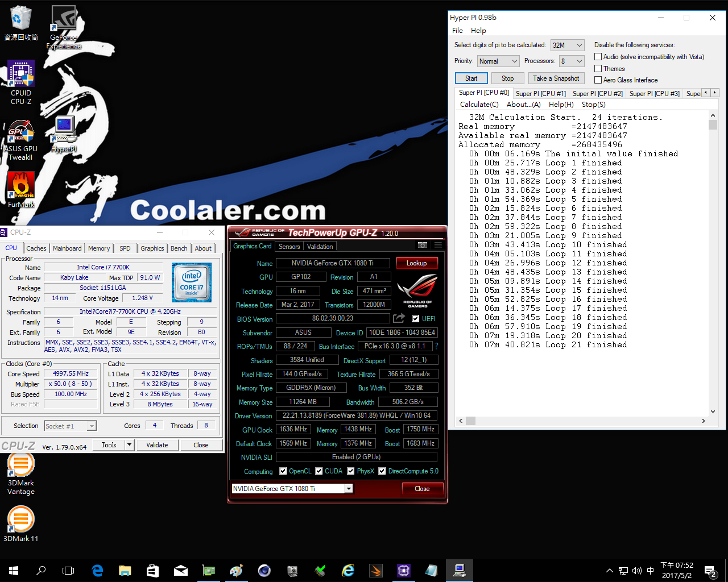Show hidden tray icons chevron
The height and width of the screenshot is (582, 728).
point(610,571)
